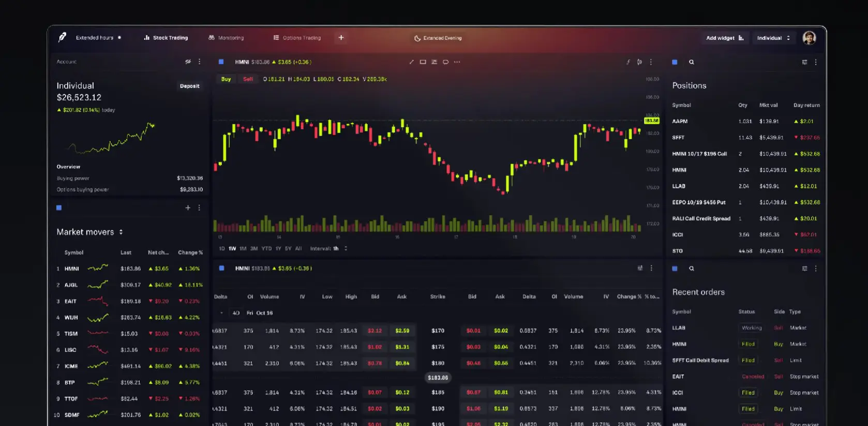This screenshot has width=868, height=426.
Task: Add item with plus in Market movers widget
Action: pyautogui.click(x=188, y=208)
